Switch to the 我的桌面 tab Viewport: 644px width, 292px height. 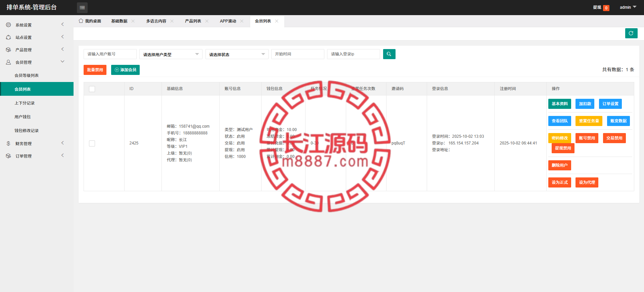90,21
